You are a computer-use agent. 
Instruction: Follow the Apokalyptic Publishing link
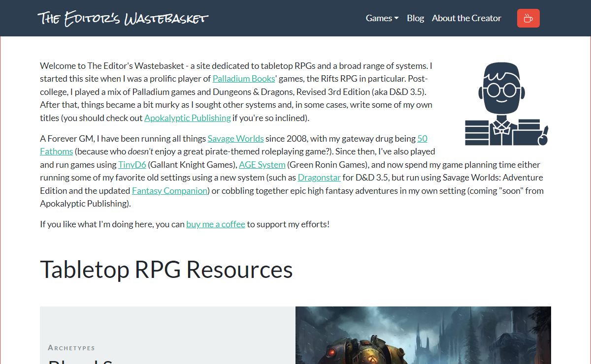click(x=188, y=118)
